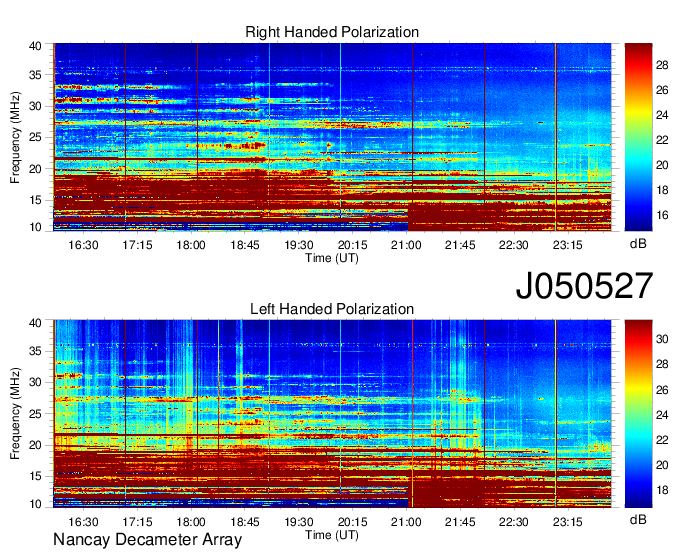Click the 21:00 tick on left-handed time axis
680x552 pixels.
[x=406, y=522]
